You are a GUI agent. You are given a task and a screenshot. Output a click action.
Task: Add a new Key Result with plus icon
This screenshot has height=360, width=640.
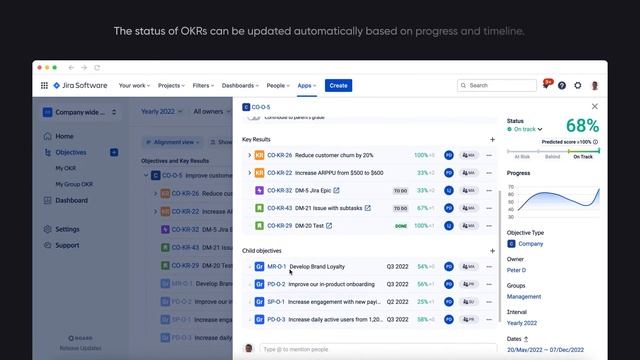coord(492,140)
